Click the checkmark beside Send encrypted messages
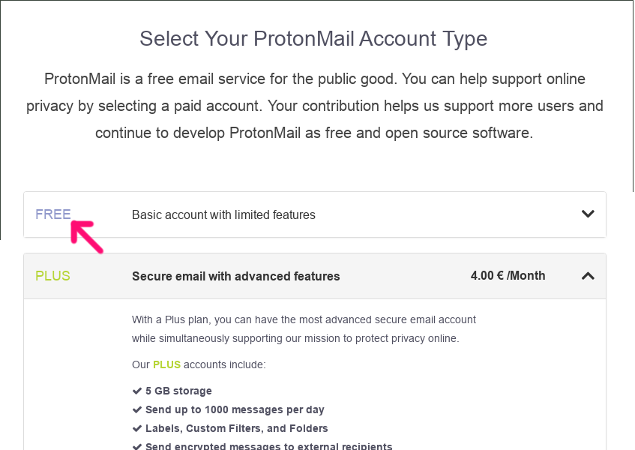The height and width of the screenshot is (450, 635). point(137,445)
